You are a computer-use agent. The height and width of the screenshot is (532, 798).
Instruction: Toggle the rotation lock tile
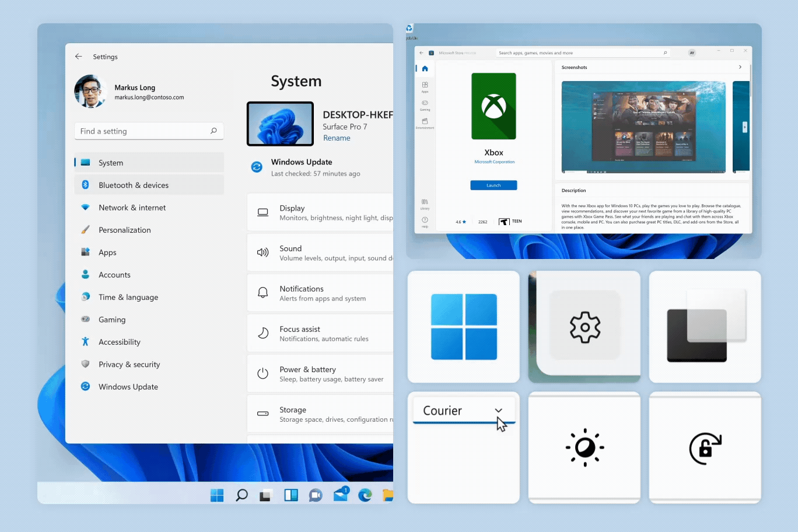[705, 448]
